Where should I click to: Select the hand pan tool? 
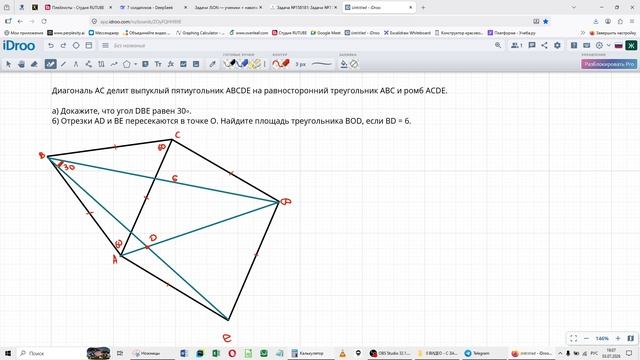tap(21, 64)
